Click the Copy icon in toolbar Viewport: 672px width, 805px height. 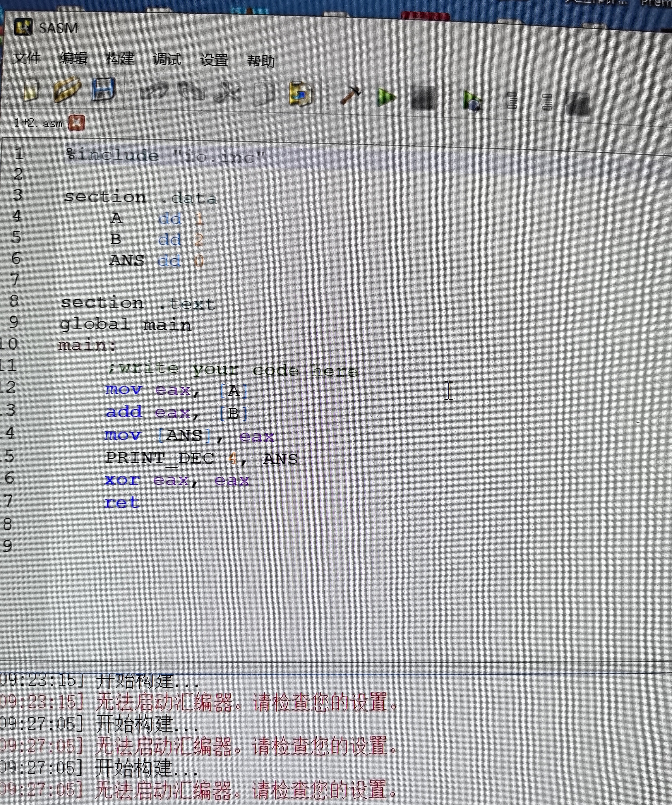(x=264, y=93)
